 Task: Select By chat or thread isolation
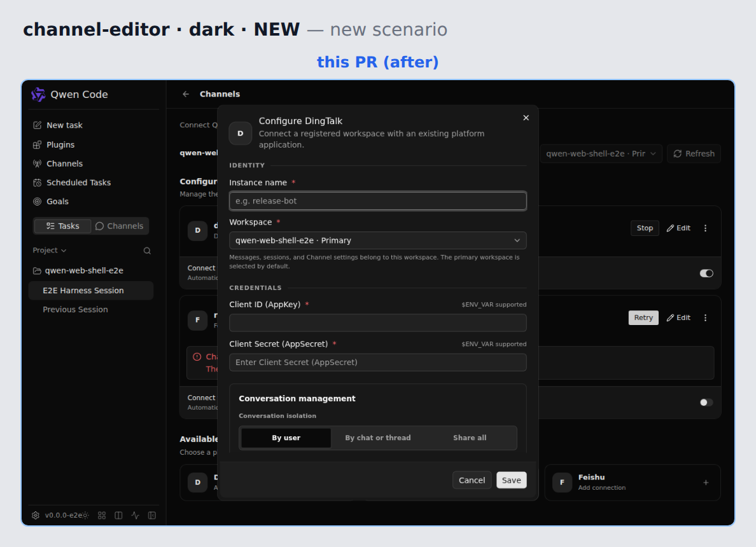(378, 438)
